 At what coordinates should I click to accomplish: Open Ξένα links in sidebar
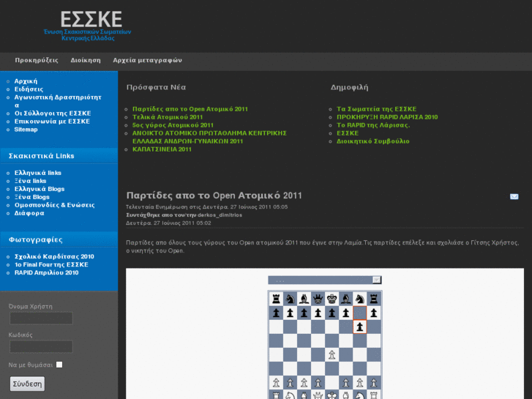pyautogui.click(x=30, y=181)
